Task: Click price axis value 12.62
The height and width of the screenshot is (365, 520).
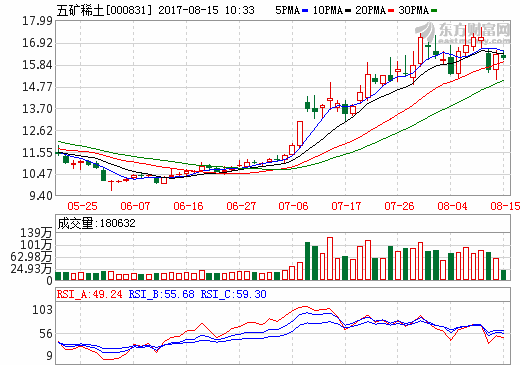Action: click(37, 131)
